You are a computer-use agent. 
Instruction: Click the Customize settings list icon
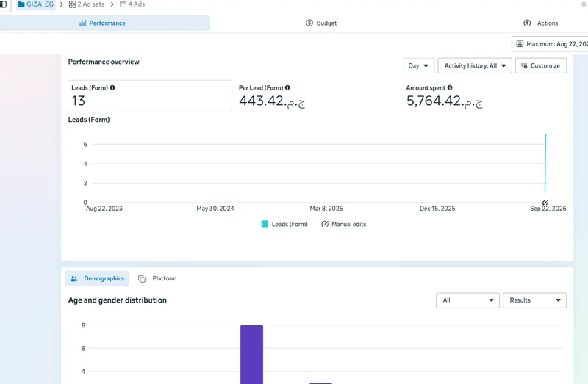[x=524, y=65]
